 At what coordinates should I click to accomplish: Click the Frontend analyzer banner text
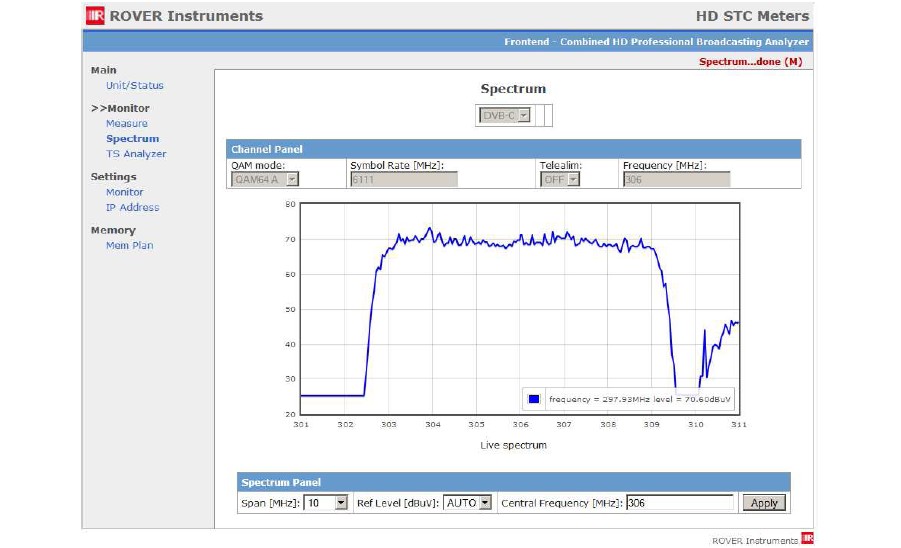[x=656, y=42]
